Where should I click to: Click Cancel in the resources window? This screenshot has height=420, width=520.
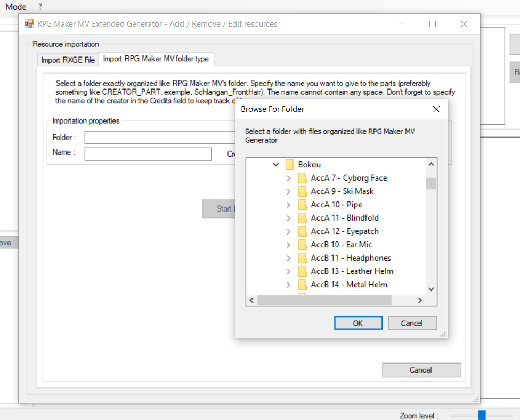click(x=421, y=370)
